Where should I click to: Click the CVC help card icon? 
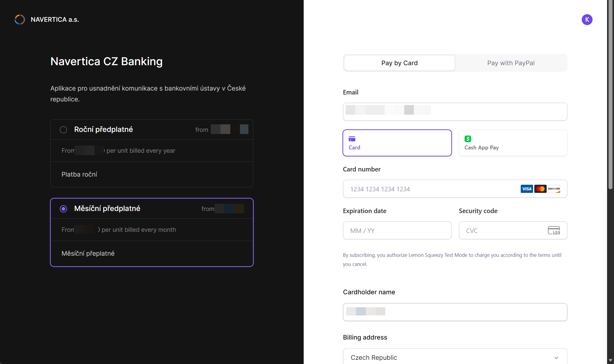(x=554, y=230)
